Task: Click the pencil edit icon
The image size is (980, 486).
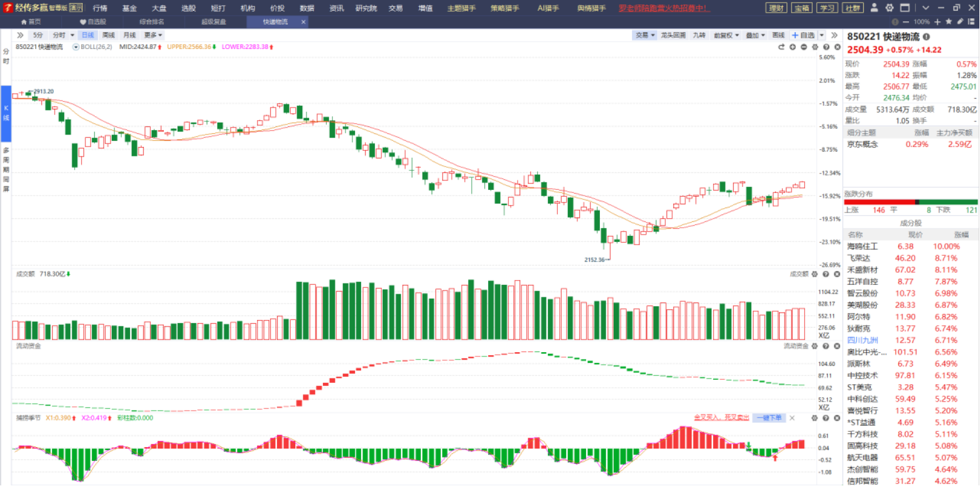Action: (x=960, y=21)
